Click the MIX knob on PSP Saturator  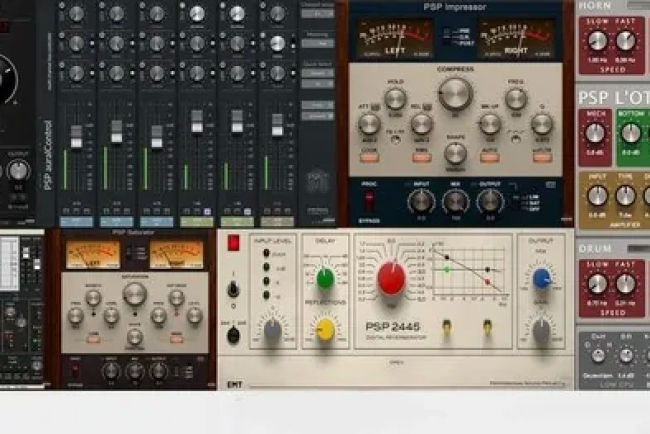(135, 371)
